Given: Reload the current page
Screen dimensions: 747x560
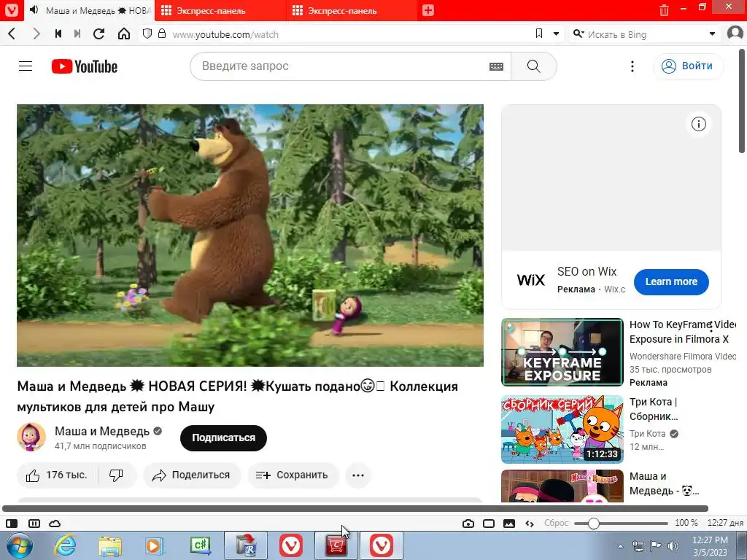Looking at the screenshot, I should tap(98, 34).
